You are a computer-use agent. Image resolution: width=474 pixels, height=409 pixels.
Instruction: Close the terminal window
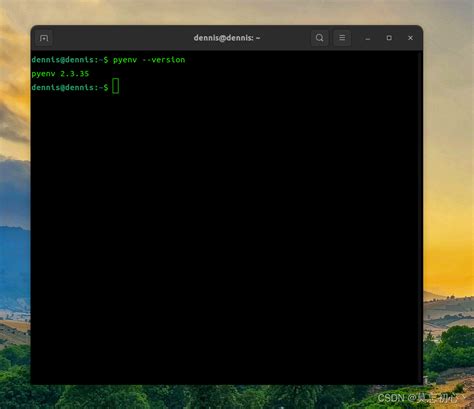[410, 38]
